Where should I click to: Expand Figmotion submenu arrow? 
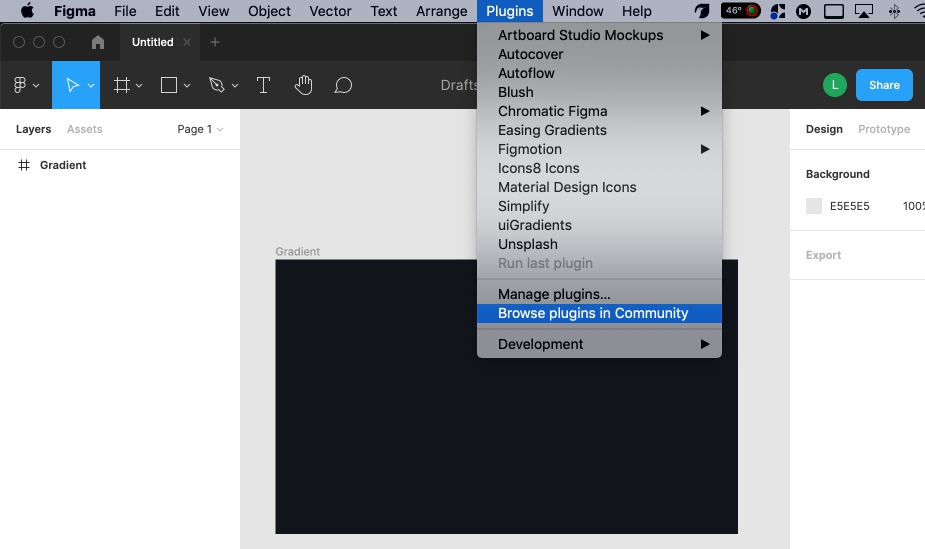point(704,149)
